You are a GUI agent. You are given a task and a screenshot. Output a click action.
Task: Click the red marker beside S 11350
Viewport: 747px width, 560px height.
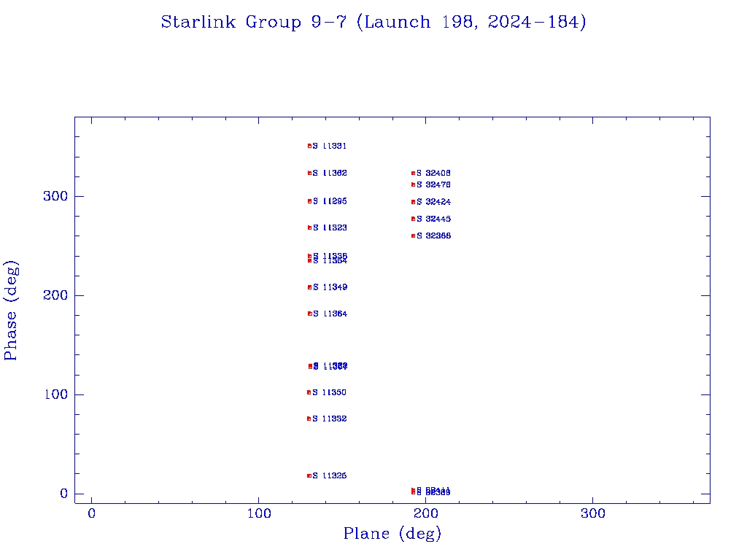pos(309,392)
